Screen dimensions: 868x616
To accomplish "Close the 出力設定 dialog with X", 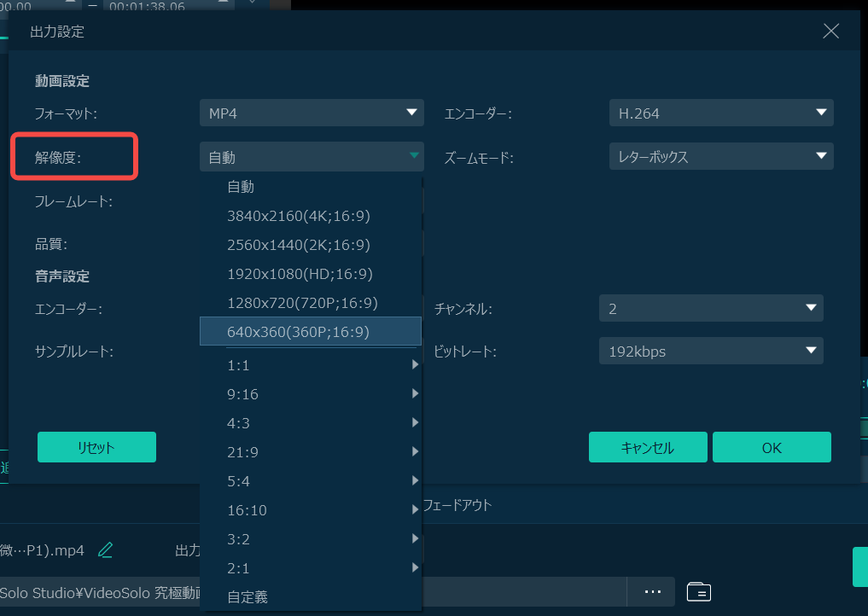I will tap(830, 32).
